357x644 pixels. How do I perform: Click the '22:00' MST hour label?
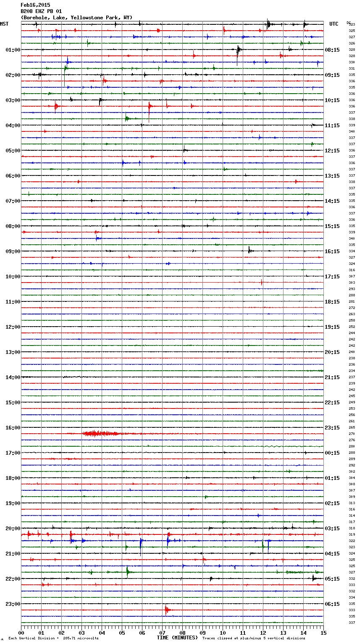point(13,579)
